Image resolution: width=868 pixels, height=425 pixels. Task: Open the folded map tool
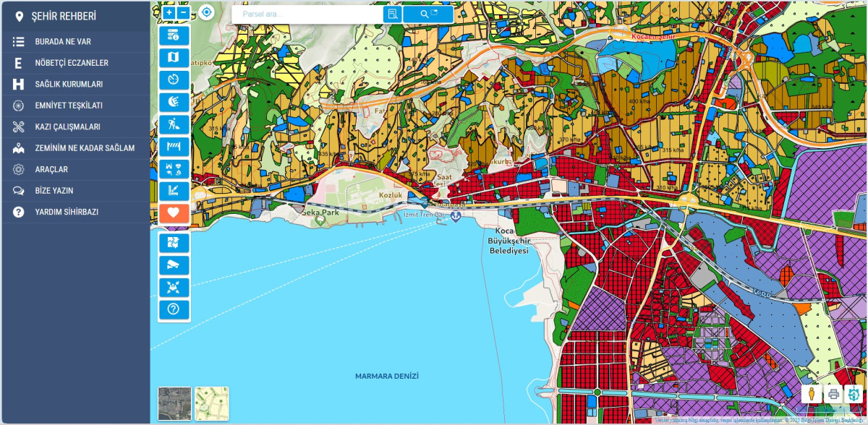174,57
